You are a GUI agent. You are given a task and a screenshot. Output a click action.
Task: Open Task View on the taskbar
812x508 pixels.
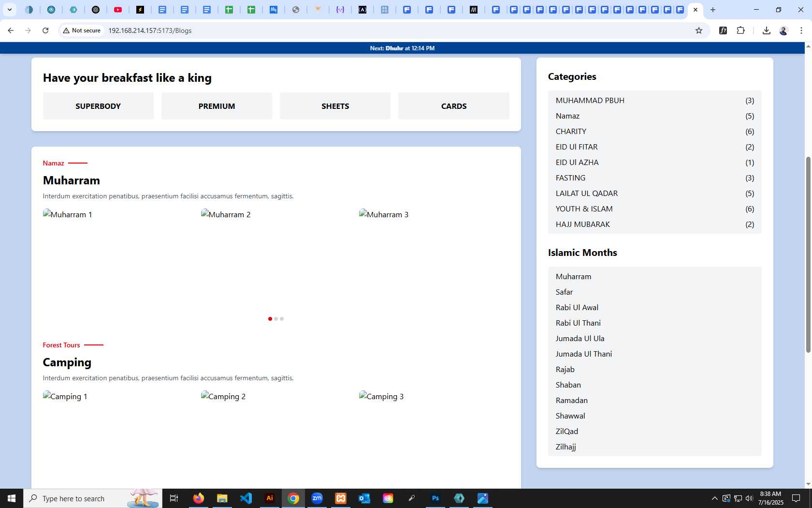click(x=174, y=498)
